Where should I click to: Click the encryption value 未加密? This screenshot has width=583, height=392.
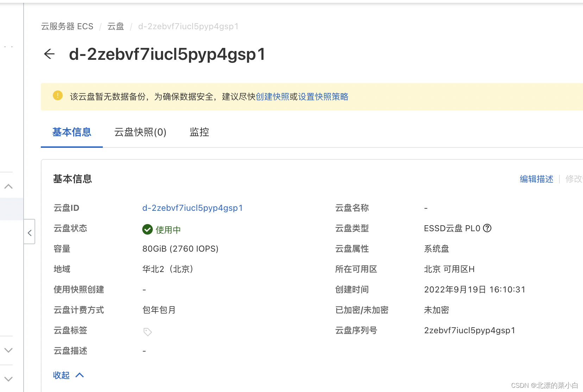(x=437, y=310)
